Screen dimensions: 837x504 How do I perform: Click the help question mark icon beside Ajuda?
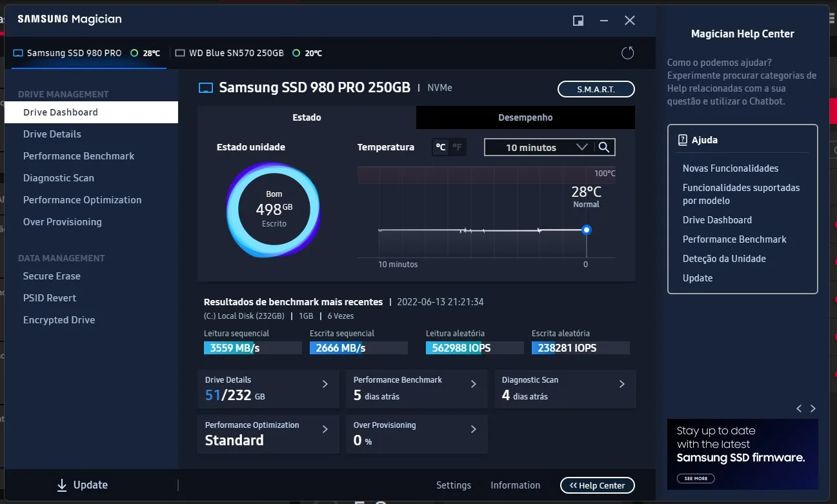[x=683, y=140]
